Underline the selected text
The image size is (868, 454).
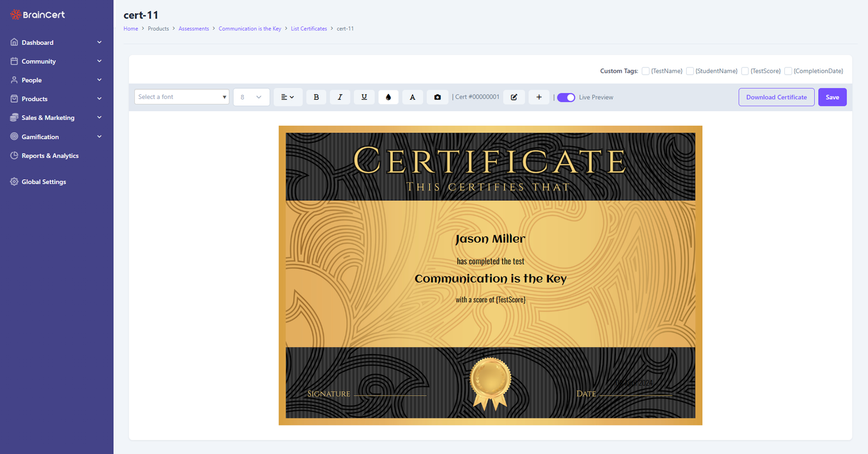(364, 97)
